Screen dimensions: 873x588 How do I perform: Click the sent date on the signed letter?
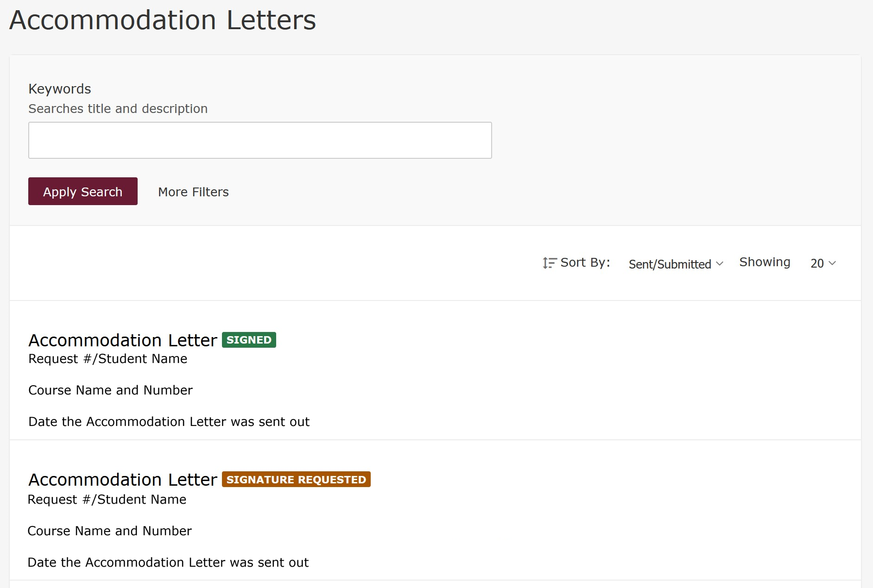pos(169,421)
